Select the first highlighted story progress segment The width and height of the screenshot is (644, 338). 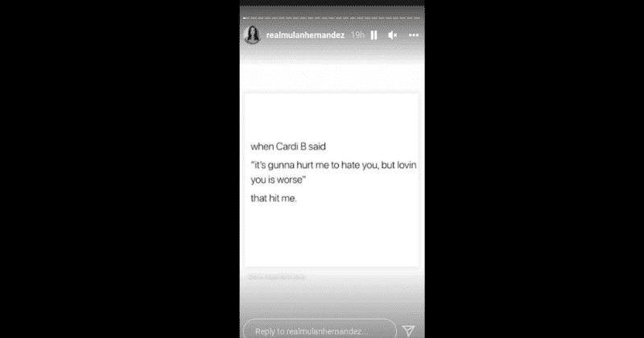click(x=246, y=18)
